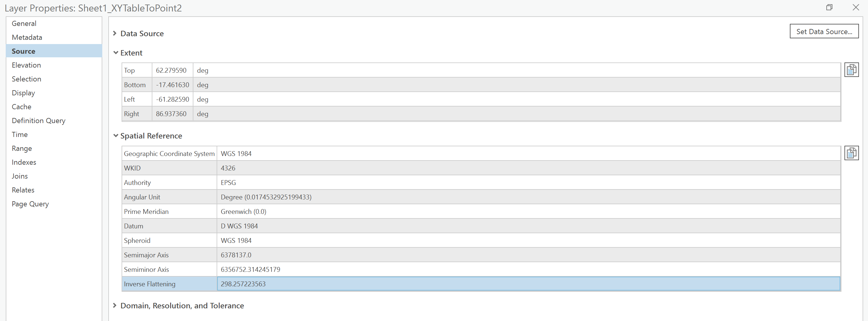The image size is (868, 321).
Task: Open the Metadata page
Action: click(x=27, y=37)
